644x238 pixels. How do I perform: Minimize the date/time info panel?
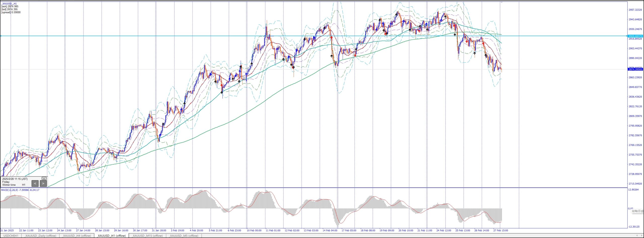44,178
